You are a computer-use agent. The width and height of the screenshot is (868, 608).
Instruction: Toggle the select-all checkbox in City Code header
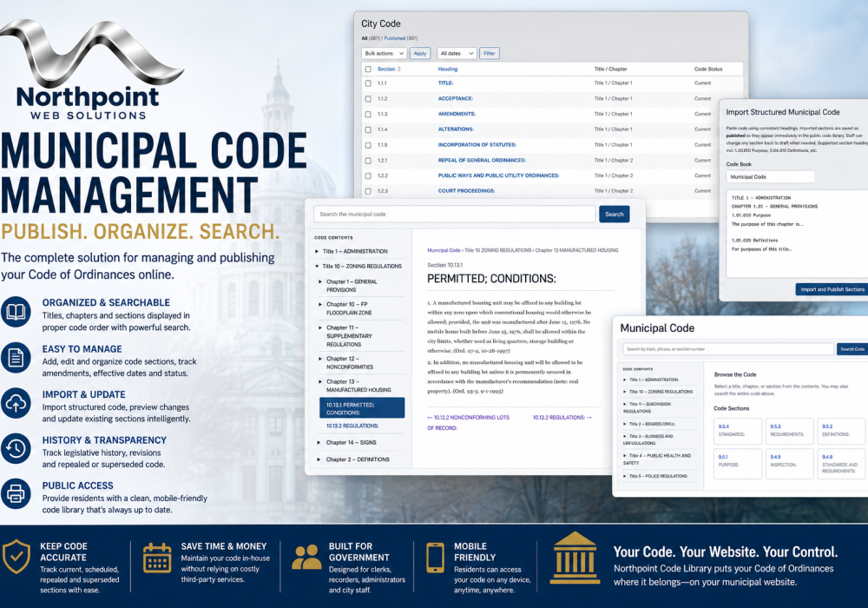pyautogui.click(x=368, y=69)
